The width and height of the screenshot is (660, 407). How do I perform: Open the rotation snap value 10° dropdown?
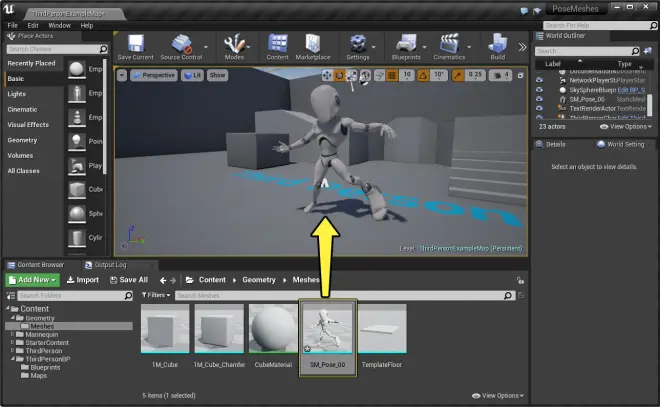click(439, 75)
